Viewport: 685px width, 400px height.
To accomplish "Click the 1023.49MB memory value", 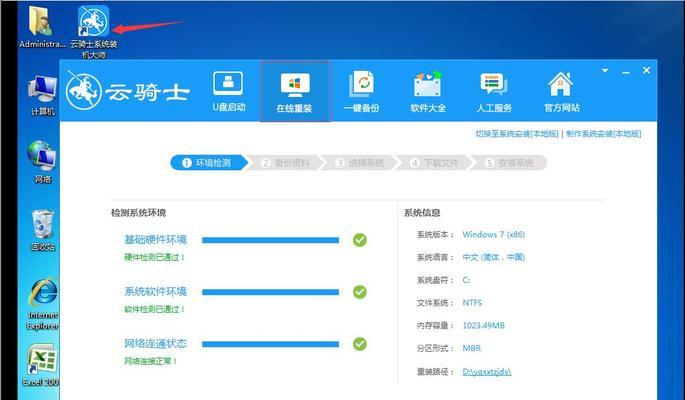I will (484, 325).
